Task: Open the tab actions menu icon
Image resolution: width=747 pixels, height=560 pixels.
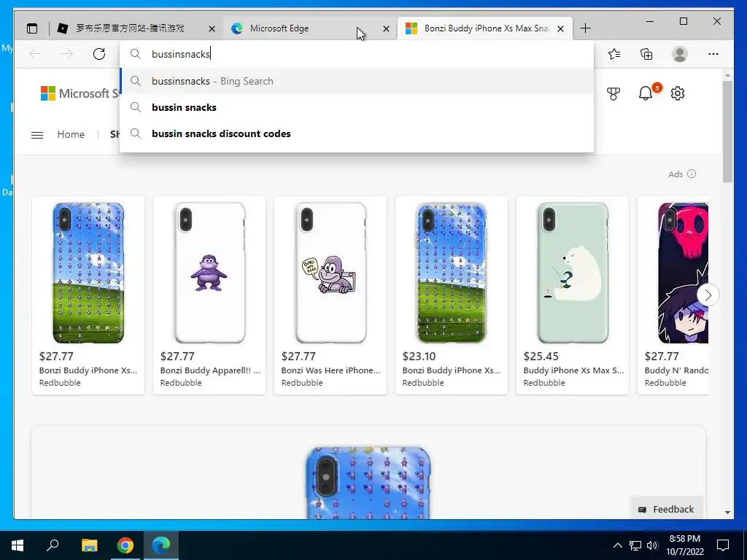Action: point(32,28)
